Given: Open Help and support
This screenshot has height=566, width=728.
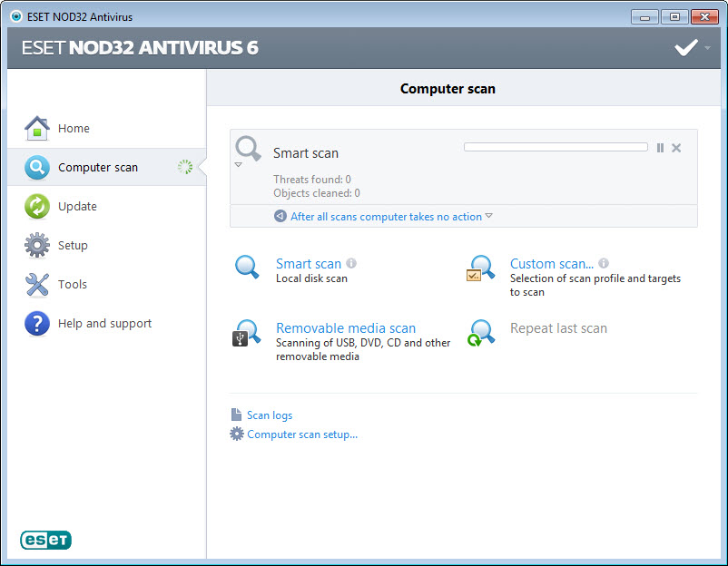Looking at the screenshot, I should 107,323.
